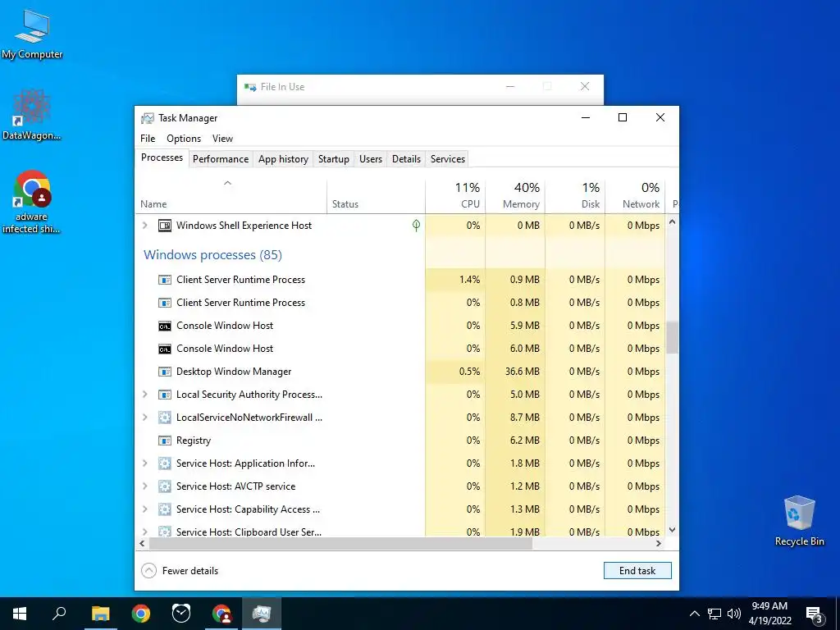Expand Windows Shell Experience Host row
Viewport: 840px width, 630px height.
pos(144,226)
